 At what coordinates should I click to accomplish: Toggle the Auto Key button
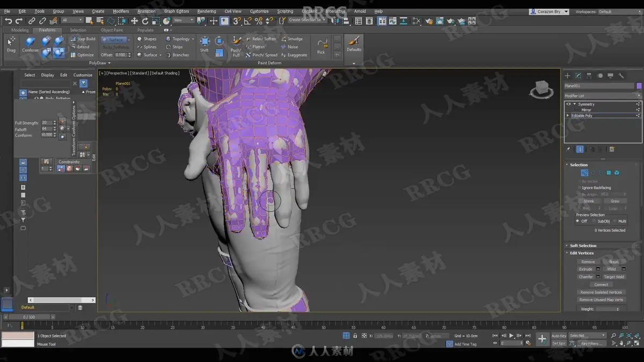point(559,336)
